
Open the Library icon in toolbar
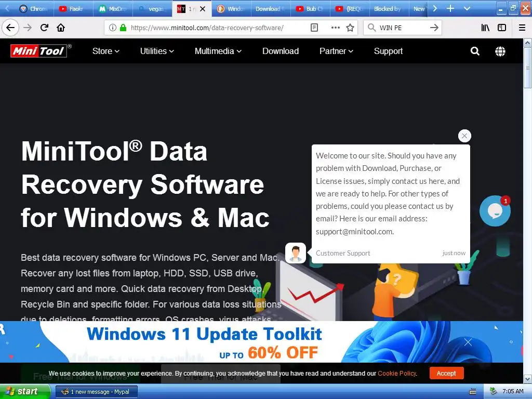(x=485, y=28)
